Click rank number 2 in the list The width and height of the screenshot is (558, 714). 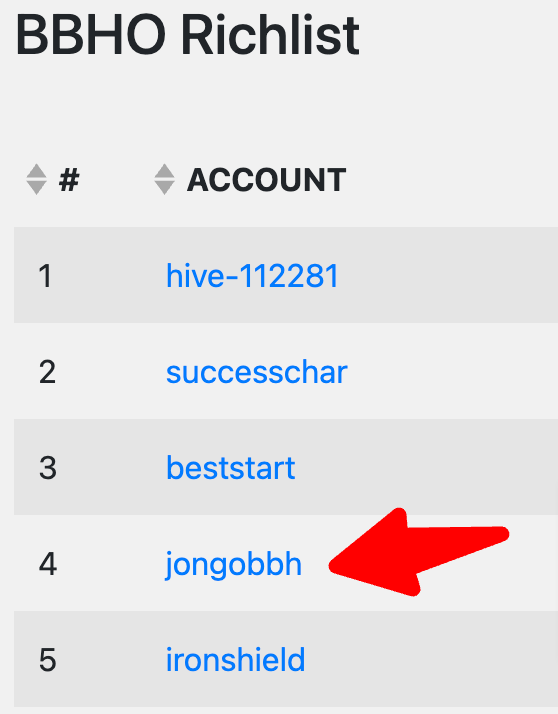(x=47, y=372)
